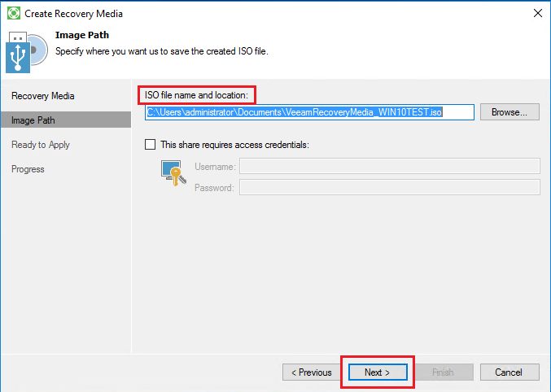Open the Progress step
The image size is (551, 392).
click(28, 169)
